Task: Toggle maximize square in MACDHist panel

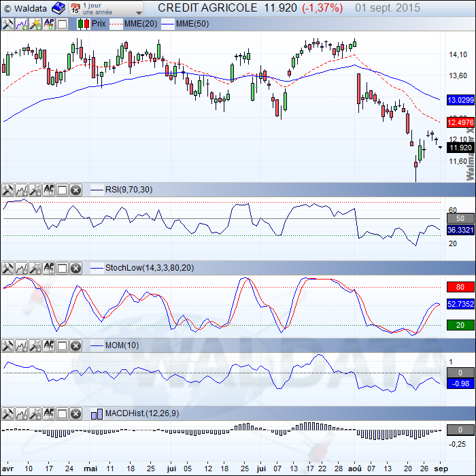Action: pos(63,413)
